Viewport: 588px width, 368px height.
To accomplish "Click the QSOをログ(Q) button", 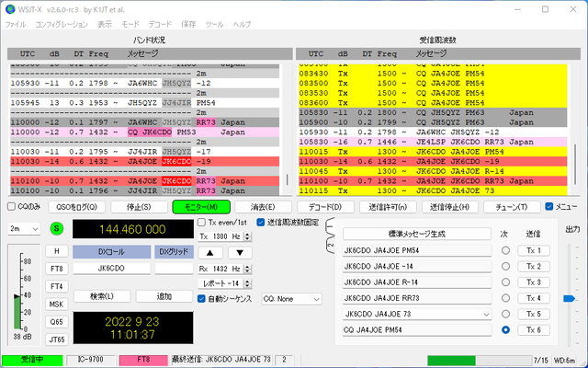I will pos(77,207).
